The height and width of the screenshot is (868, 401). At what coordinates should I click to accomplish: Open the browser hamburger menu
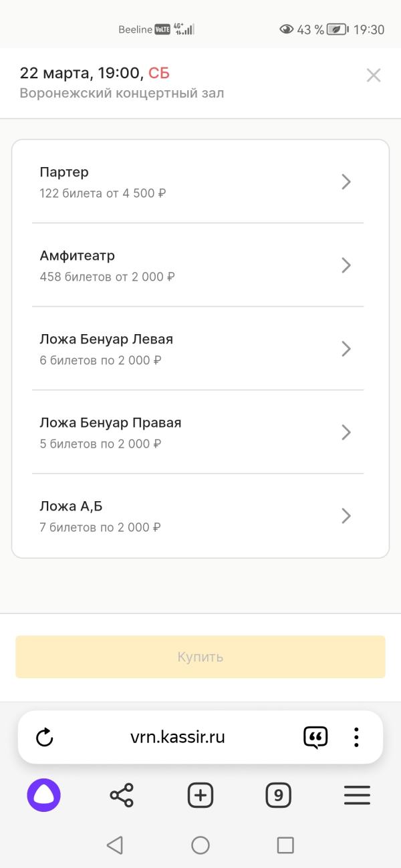click(x=357, y=795)
